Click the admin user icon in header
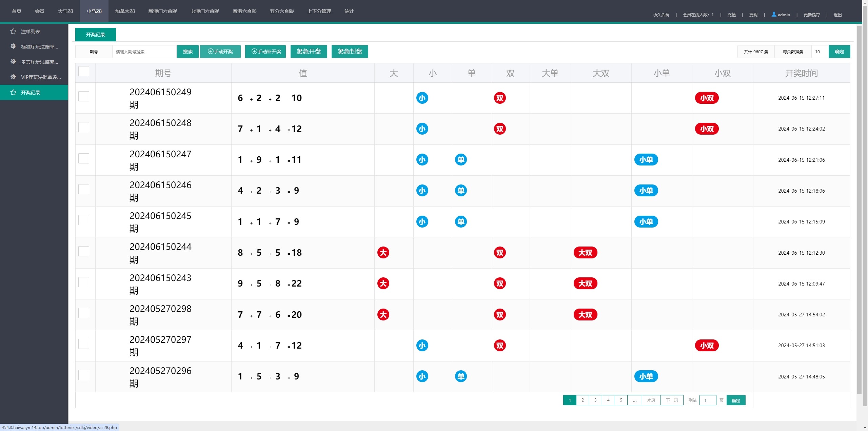This screenshot has width=868, height=431. (x=774, y=14)
